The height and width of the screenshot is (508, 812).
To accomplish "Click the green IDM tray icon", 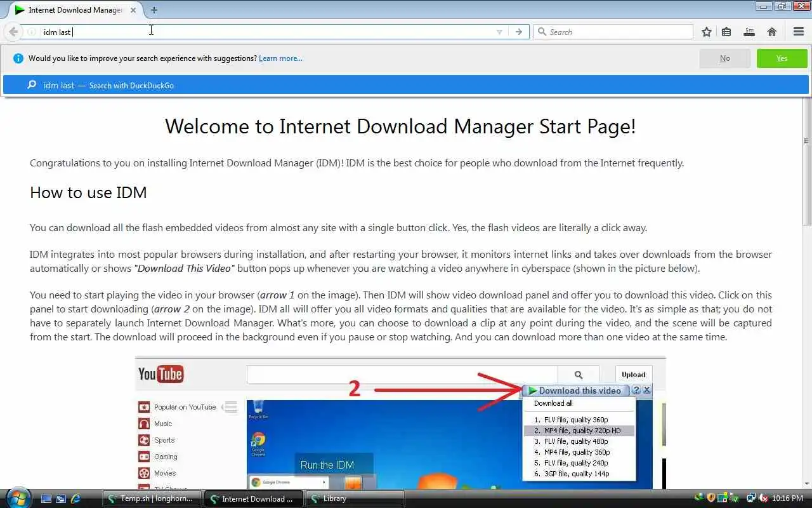I will 698,498.
